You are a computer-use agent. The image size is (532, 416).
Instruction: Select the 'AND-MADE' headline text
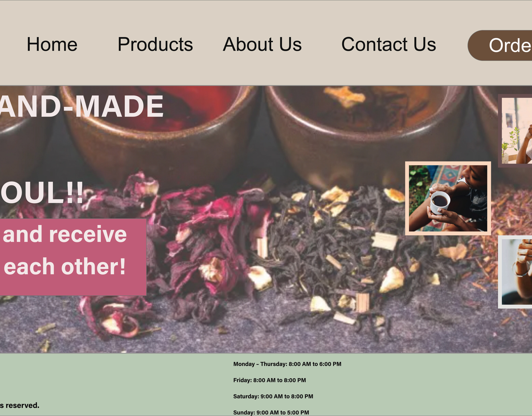pos(82,106)
